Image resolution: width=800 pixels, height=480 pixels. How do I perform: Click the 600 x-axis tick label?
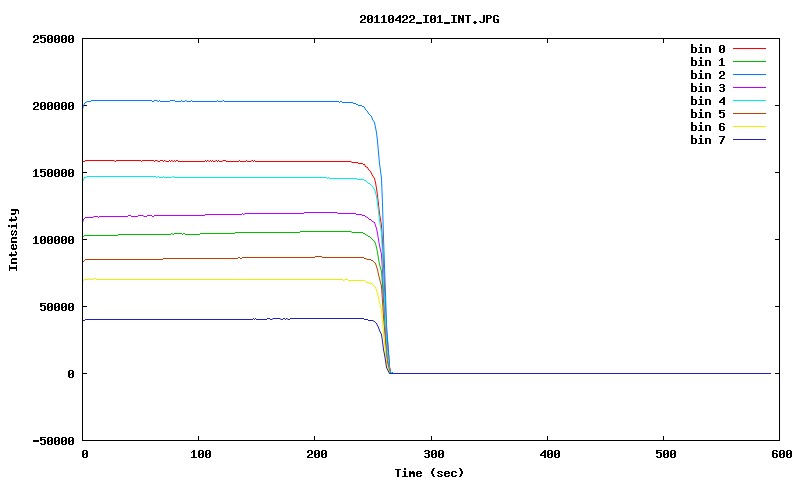tap(782, 454)
